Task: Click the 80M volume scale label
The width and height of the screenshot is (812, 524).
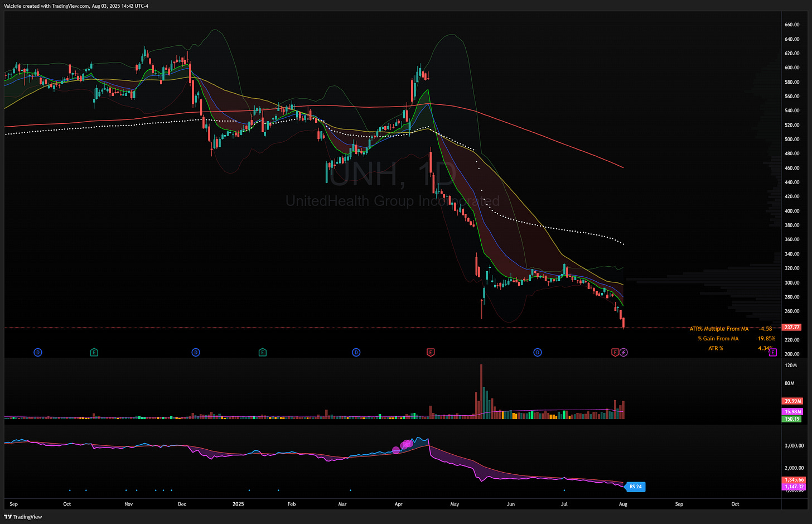Action: (x=789, y=383)
